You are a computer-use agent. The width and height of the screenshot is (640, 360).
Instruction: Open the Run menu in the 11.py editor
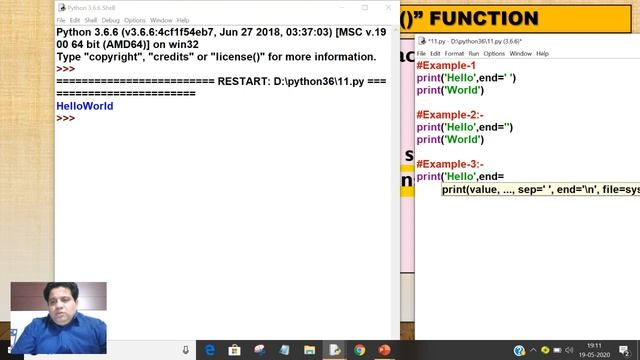pos(473,53)
